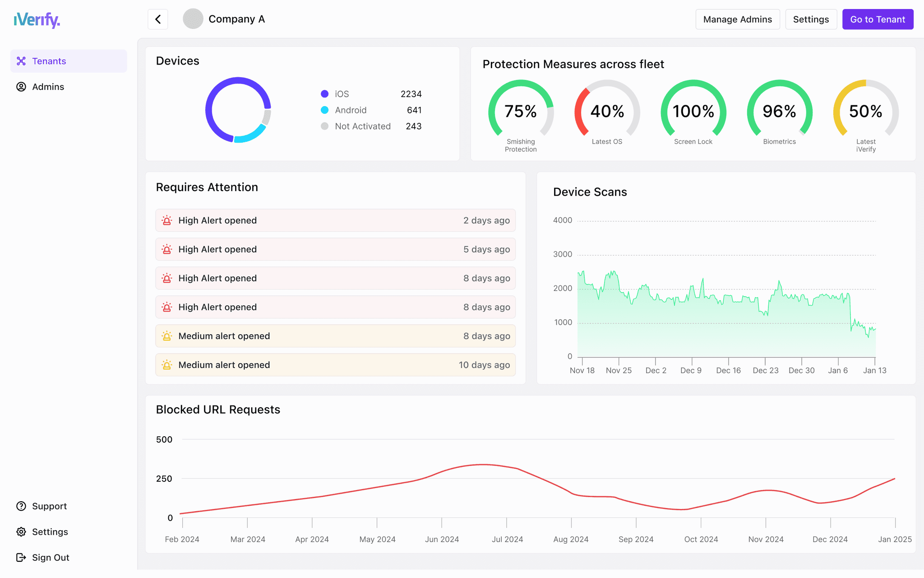Click the 40% Latest OS gauge
Viewport: 924px width, 578px height.
[607, 112]
